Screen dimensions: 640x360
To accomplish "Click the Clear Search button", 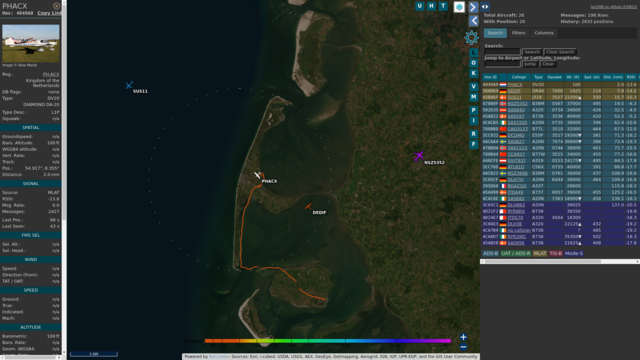I will click(x=560, y=52).
